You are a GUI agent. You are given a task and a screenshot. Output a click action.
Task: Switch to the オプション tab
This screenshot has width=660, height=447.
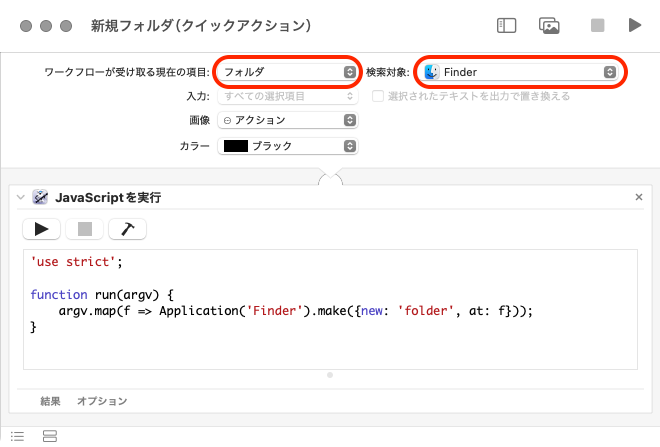102,401
